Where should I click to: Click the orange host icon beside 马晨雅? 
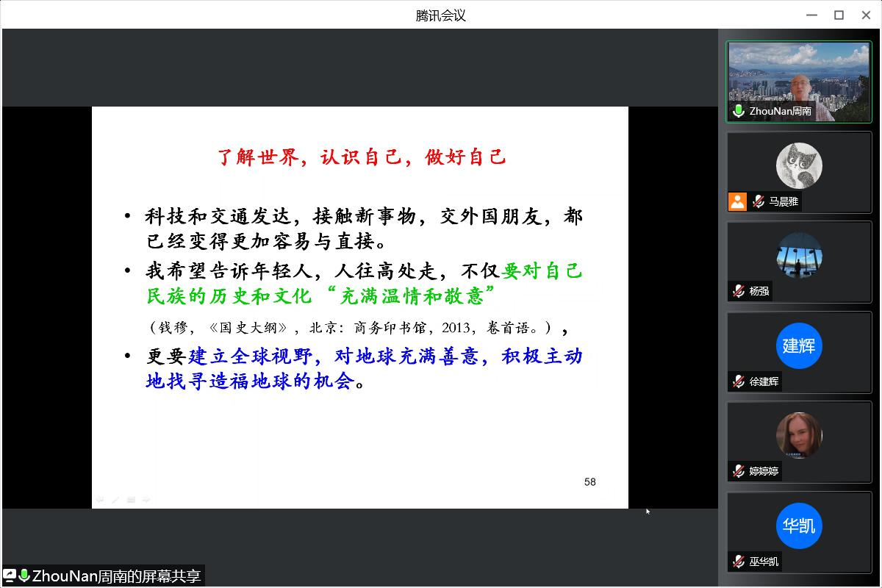(x=738, y=201)
